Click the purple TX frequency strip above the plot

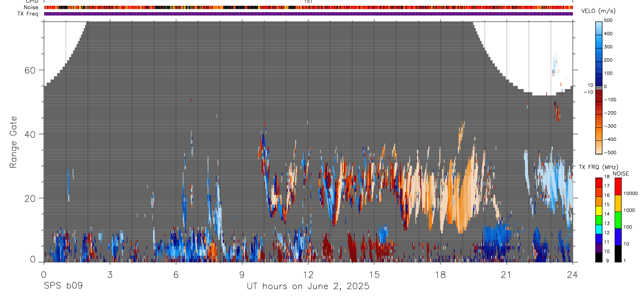pyautogui.click(x=308, y=14)
